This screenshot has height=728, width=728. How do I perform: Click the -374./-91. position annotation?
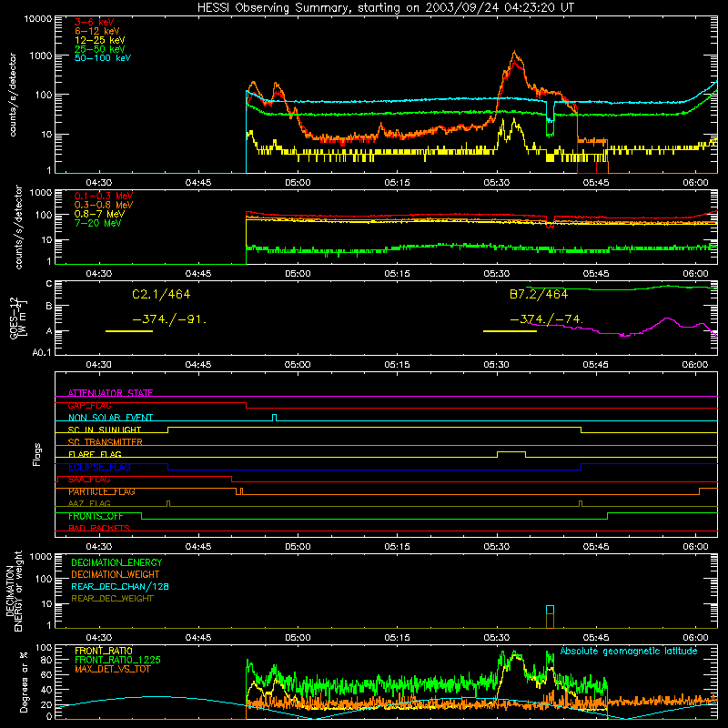(169, 320)
